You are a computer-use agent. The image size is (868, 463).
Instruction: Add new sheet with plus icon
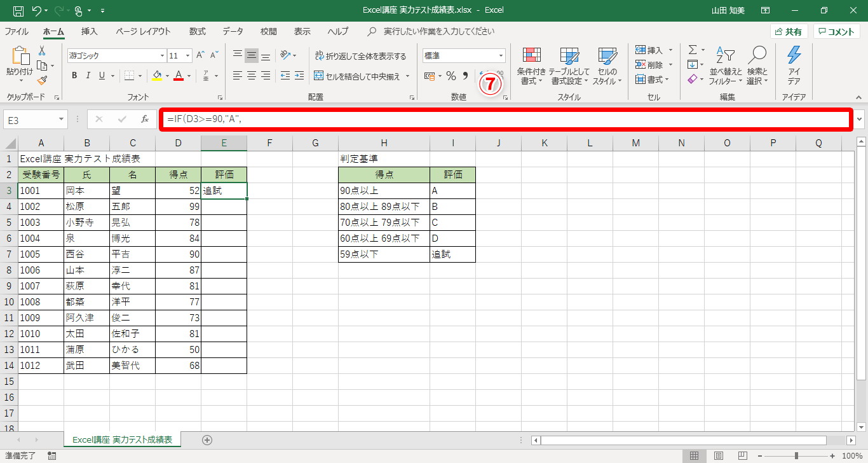pyautogui.click(x=207, y=439)
